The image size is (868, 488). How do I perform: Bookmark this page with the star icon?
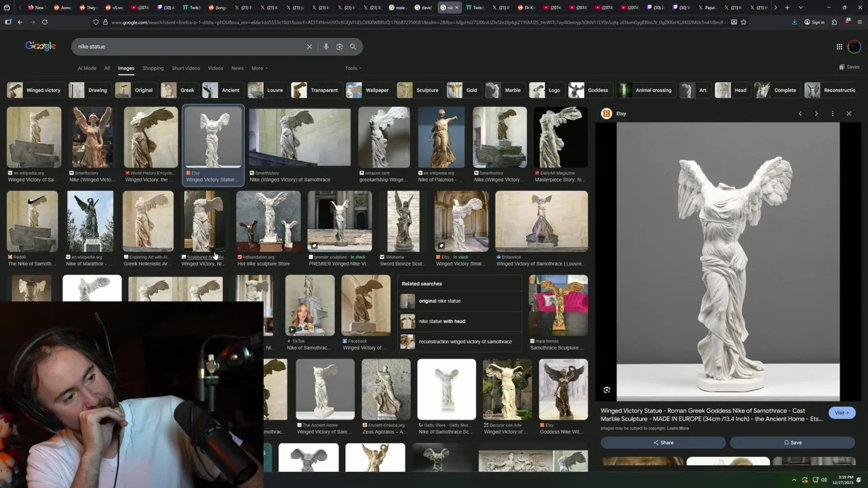(x=744, y=22)
